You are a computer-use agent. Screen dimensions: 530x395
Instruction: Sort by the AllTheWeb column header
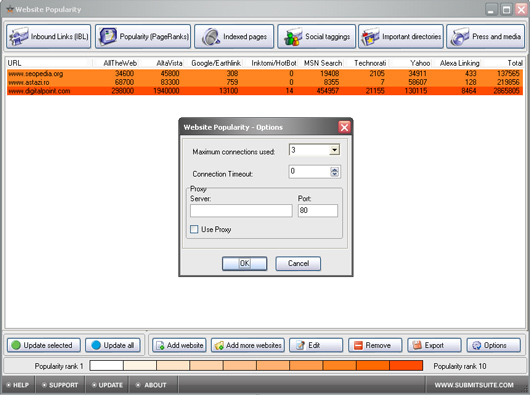[116, 63]
